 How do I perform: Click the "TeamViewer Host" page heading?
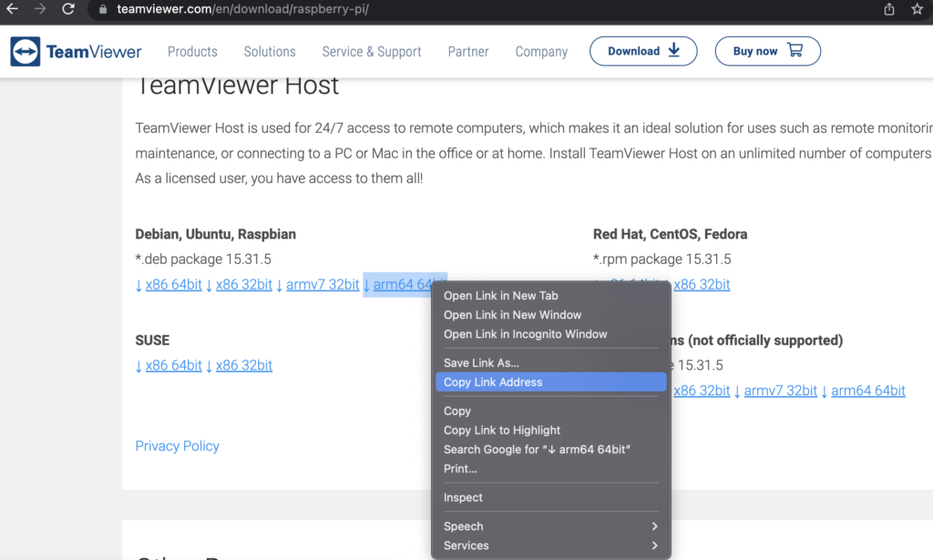(x=238, y=86)
